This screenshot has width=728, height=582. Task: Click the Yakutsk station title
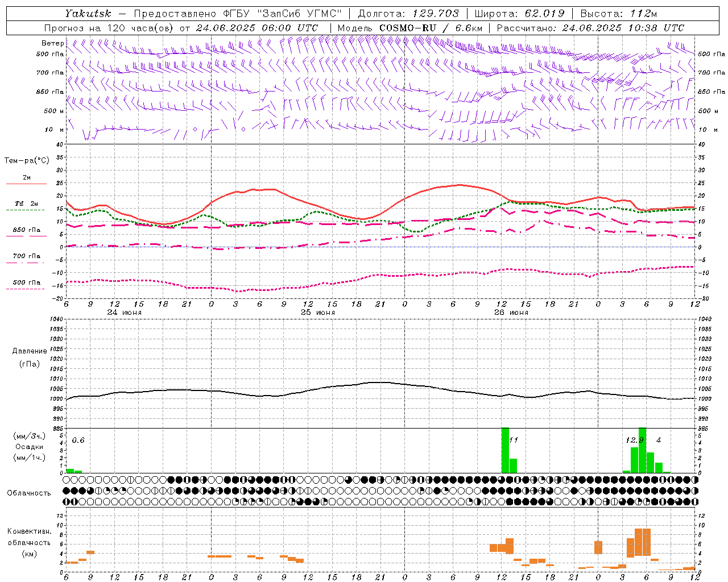tap(88, 14)
